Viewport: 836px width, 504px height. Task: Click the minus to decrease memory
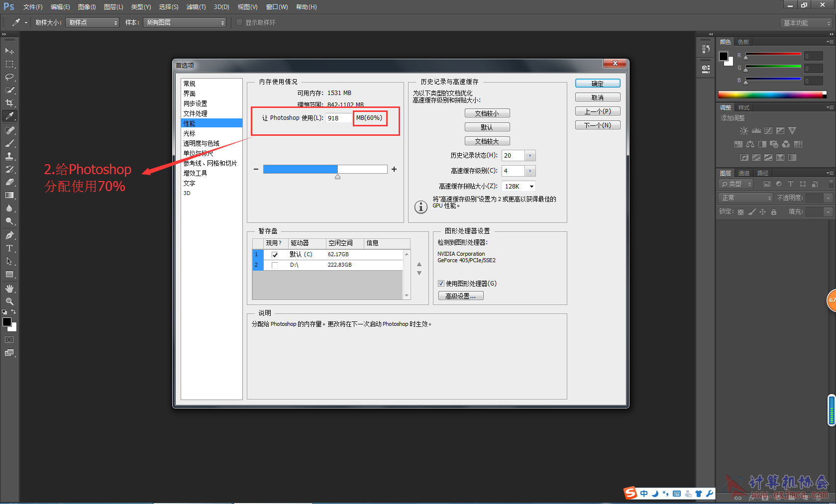tap(256, 169)
